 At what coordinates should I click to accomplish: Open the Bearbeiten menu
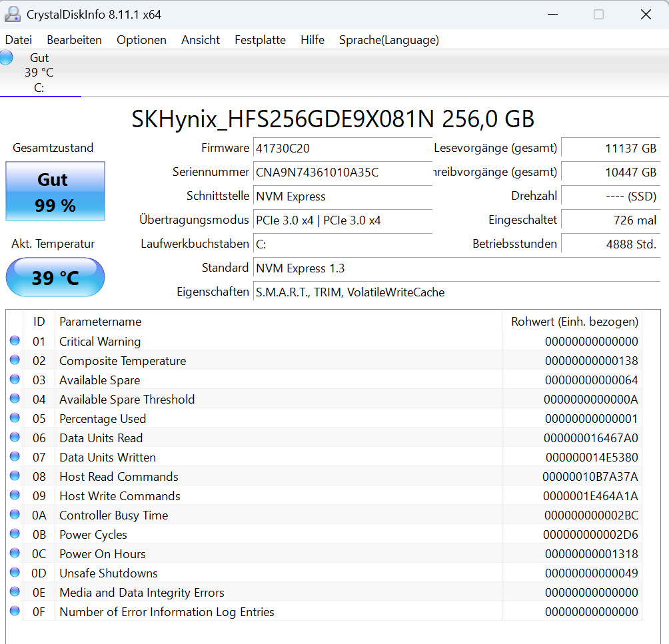[x=74, y=40]
